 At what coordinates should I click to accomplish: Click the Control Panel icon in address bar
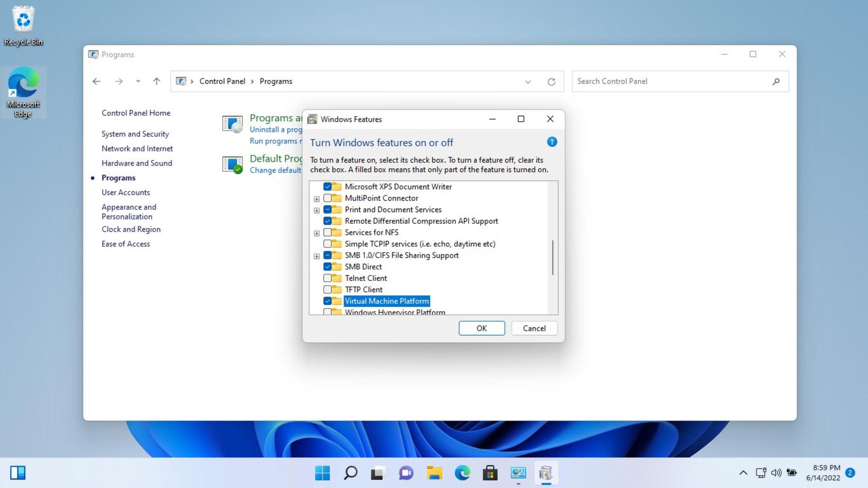pos(181,81)
